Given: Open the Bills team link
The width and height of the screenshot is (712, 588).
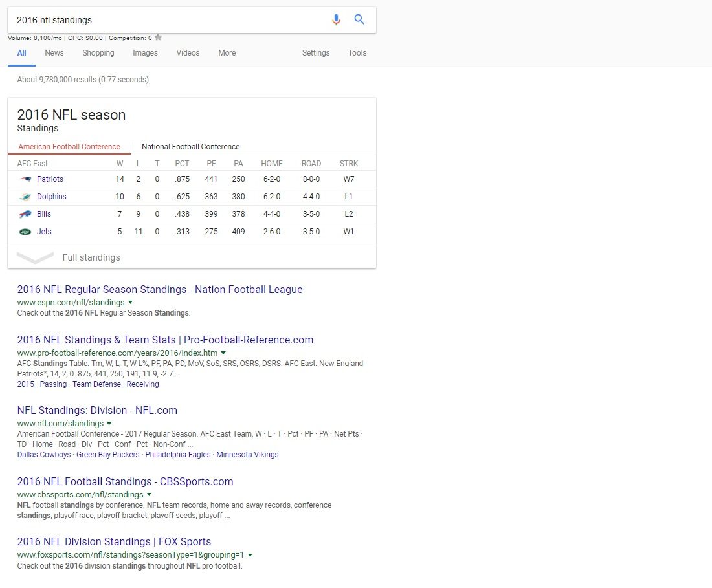Looking at the screenshot, I should tap(44, 213).
